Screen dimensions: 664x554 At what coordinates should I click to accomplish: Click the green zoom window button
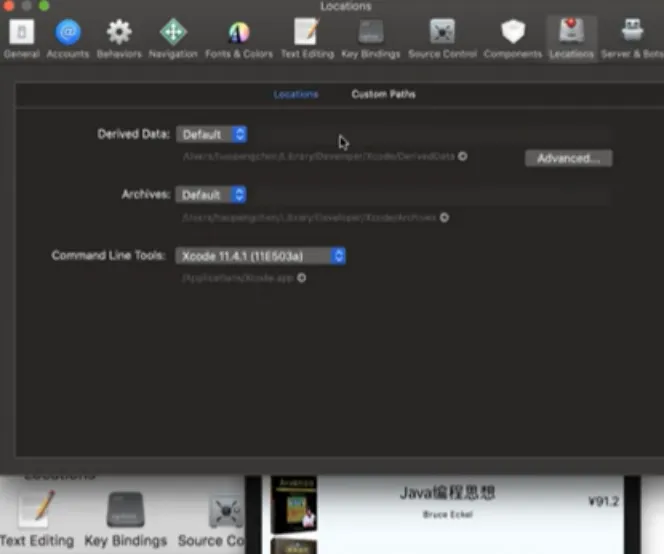tap(44, 6)
